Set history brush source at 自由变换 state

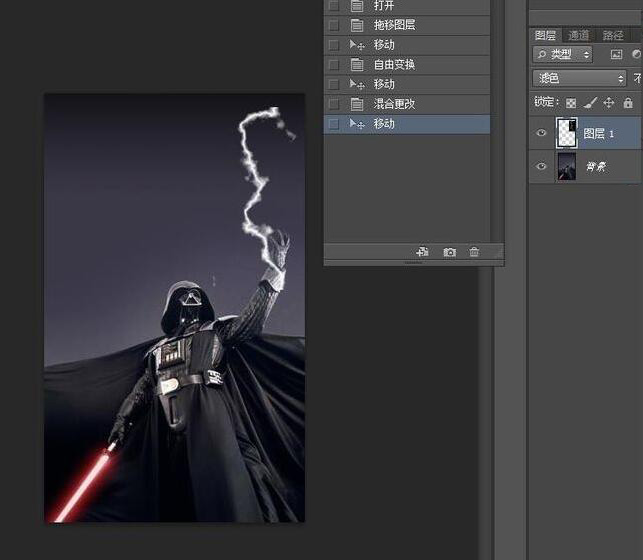coord(334,65)
